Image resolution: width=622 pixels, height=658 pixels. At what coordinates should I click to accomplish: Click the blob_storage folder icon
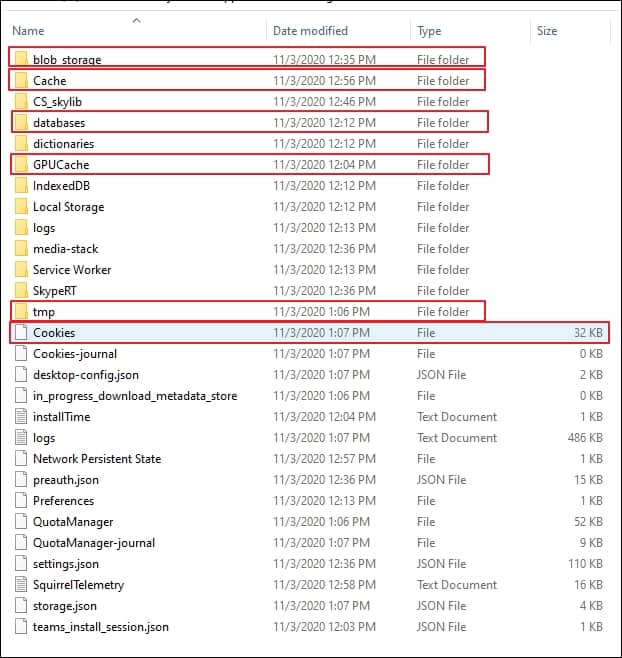pyautogui.click(x=20, y=59)
